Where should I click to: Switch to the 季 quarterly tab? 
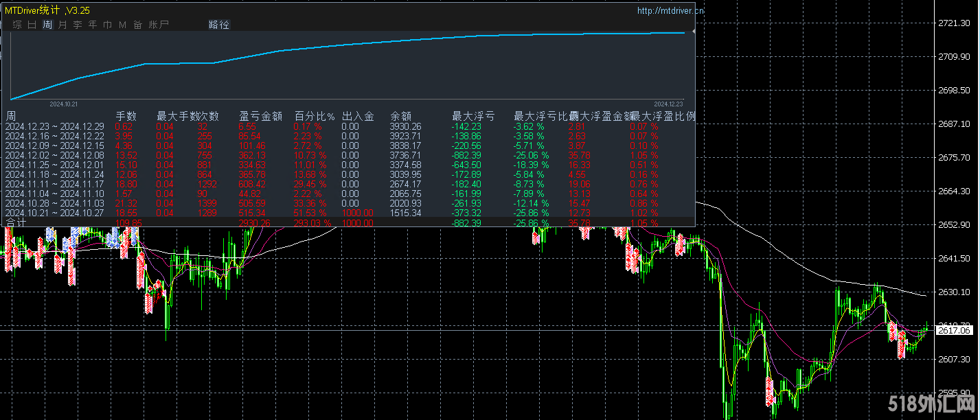(x=78, y=25)
